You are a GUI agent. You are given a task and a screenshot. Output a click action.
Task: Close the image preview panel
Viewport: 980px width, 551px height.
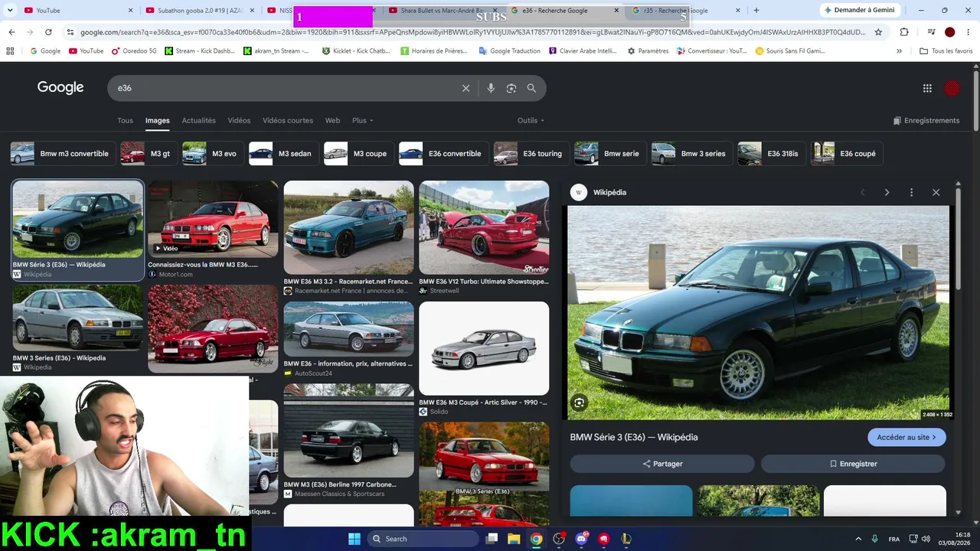pos(936,192)
